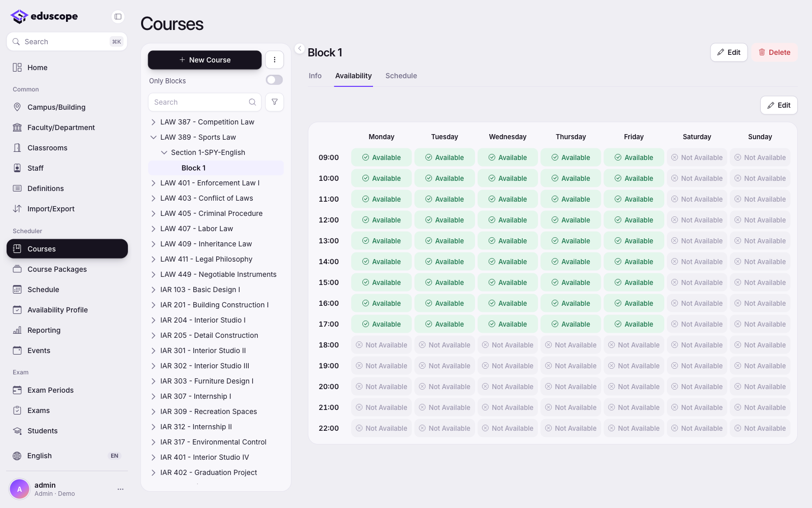Switch to the Info tab

315,76
